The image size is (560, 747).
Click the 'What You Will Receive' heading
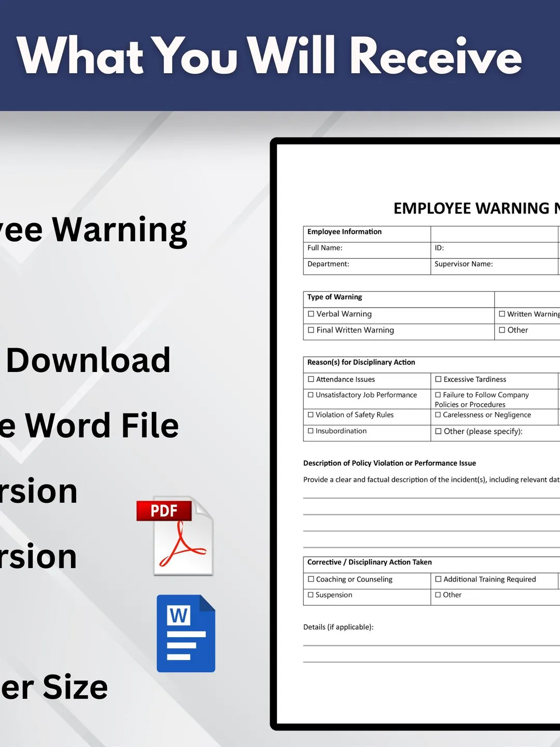point(269,56)
